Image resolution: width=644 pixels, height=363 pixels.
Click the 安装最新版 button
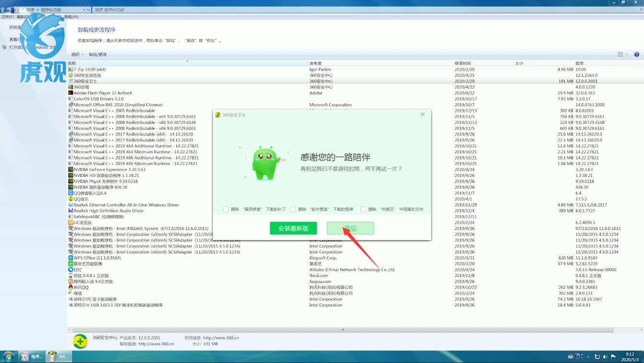coord(293,229)
